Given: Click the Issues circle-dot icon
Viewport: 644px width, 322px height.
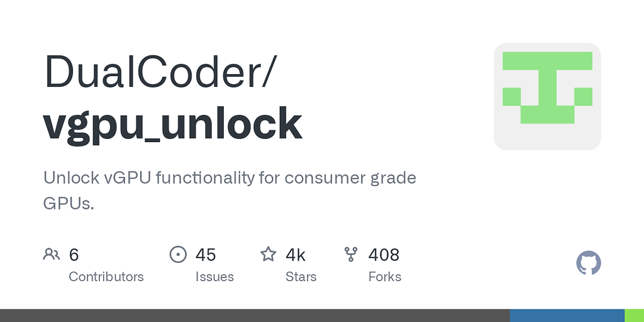Looking at the screenshot, I should [x=179, y=254].
